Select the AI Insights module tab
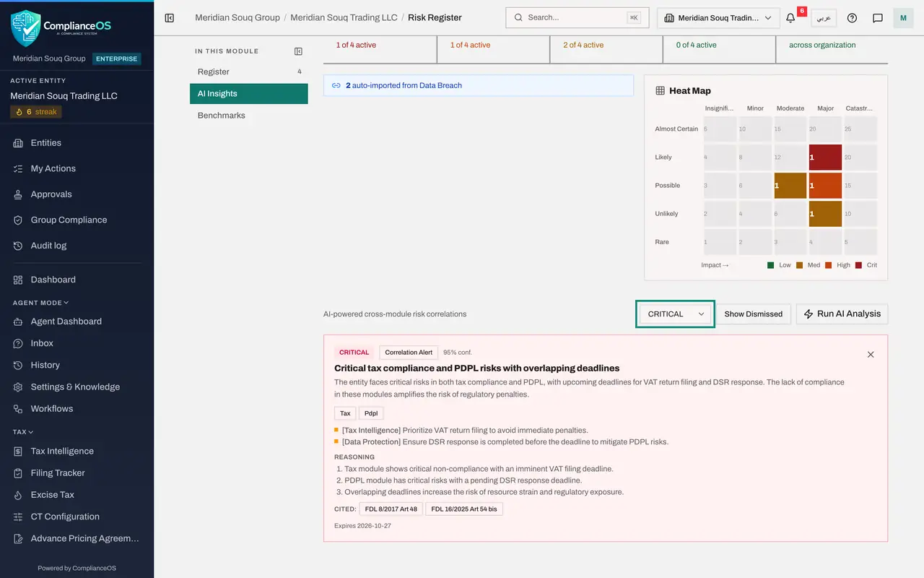Viewport: 924px width, 578px height. (x=249, y=94)
